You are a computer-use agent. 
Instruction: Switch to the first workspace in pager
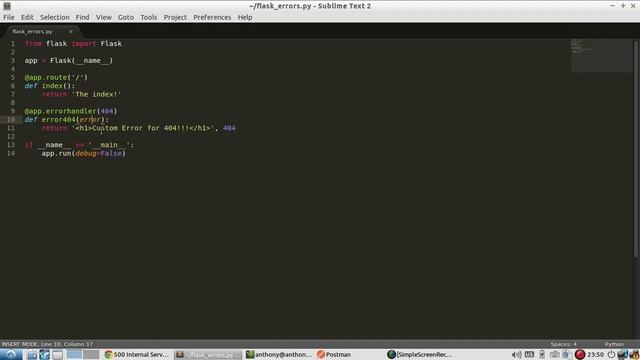(74, 355)
